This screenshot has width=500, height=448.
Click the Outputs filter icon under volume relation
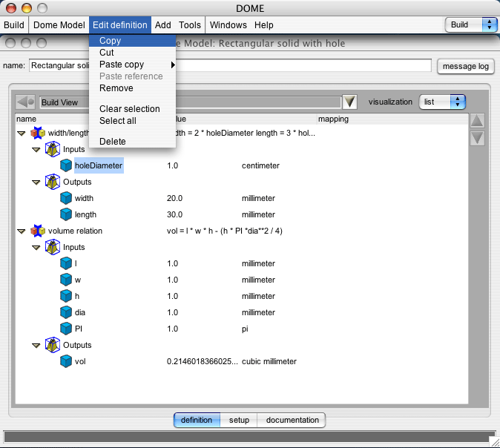pyautogui.click(x=53, y=345)
